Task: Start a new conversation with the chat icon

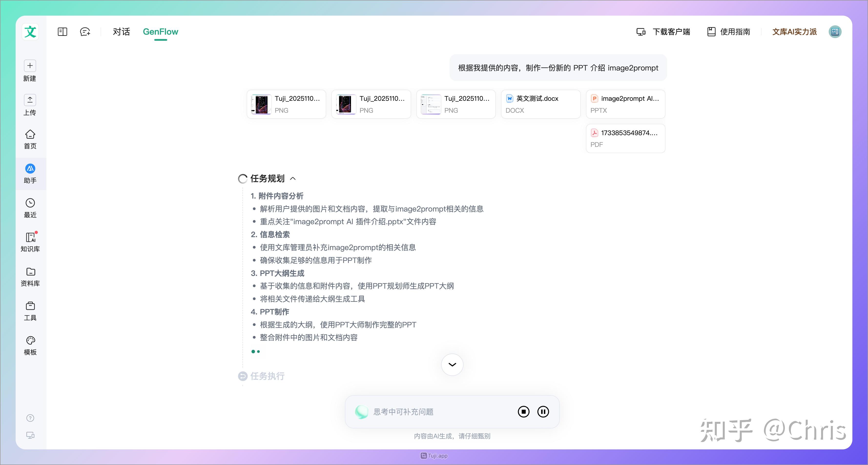Action: (85, 31)
